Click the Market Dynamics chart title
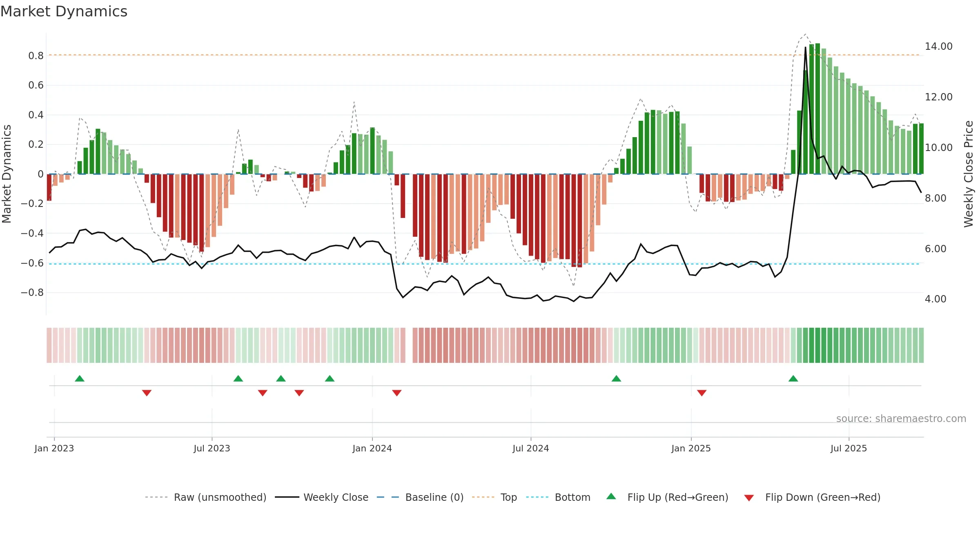 (64, 11)
